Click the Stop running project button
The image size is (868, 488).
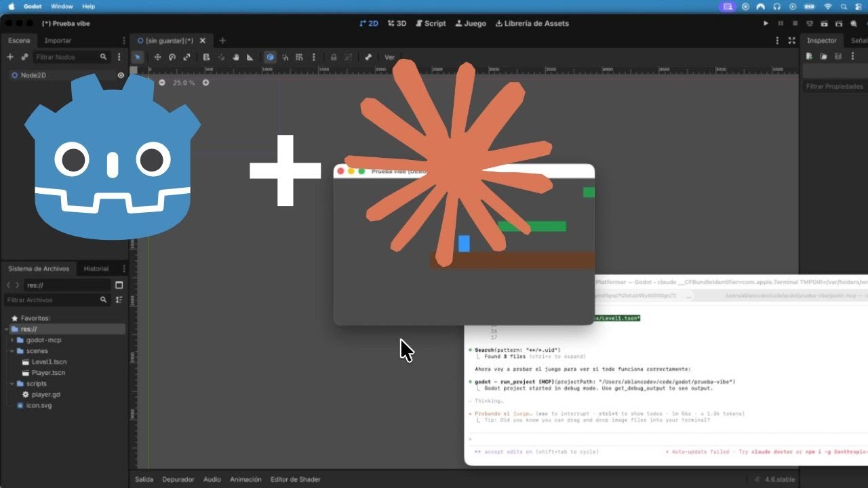[795, 23]
